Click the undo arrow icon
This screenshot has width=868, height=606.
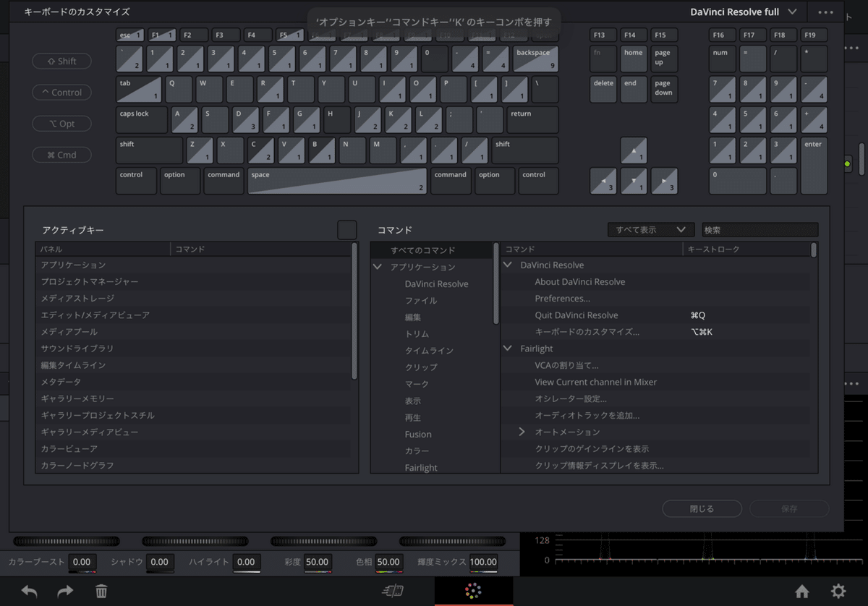pyautogui.click(x=29, y=591)
